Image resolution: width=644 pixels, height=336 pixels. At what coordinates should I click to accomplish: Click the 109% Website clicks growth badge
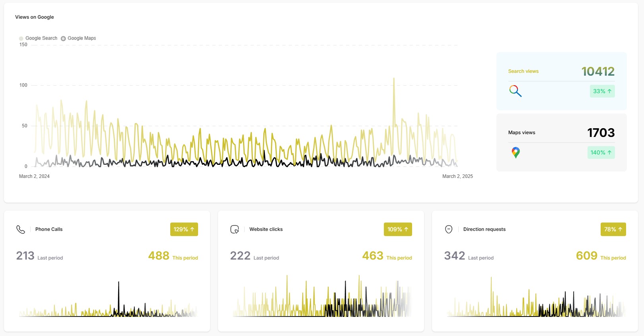(x=397, y=229)
